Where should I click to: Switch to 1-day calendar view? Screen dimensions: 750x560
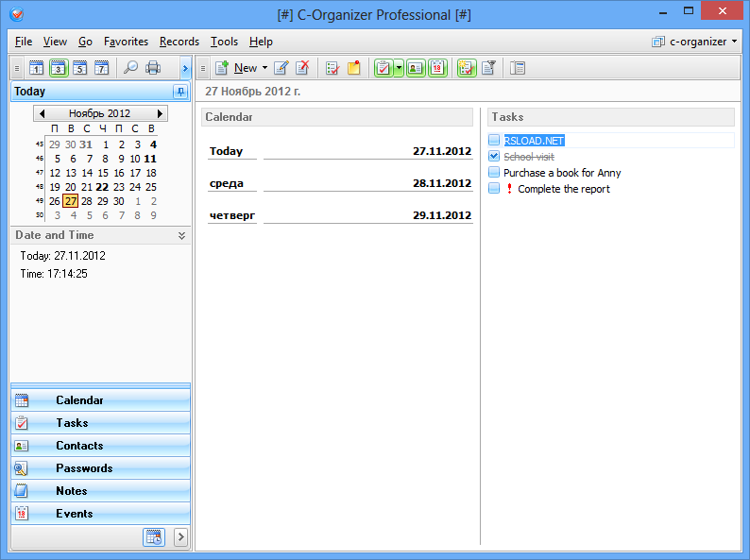pos(36,68)
